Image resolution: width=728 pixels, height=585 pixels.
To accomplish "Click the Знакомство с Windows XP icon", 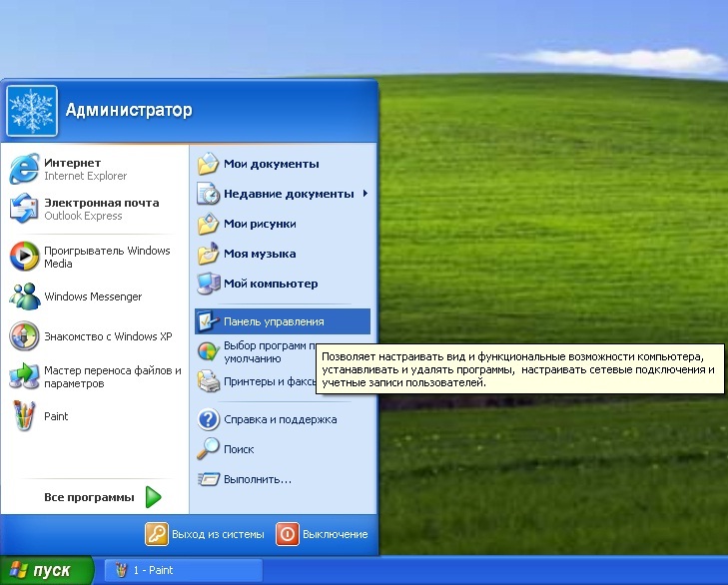I will [24, 335].
